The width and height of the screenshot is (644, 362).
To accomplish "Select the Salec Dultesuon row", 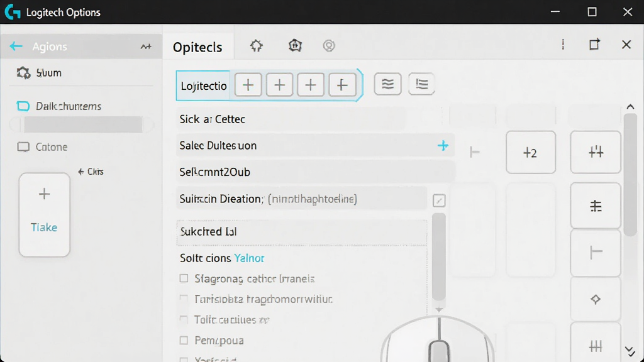I will point(316,146).
